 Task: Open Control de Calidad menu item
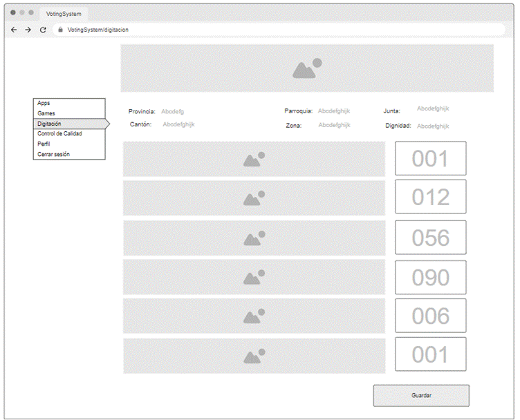click(59, 133)
